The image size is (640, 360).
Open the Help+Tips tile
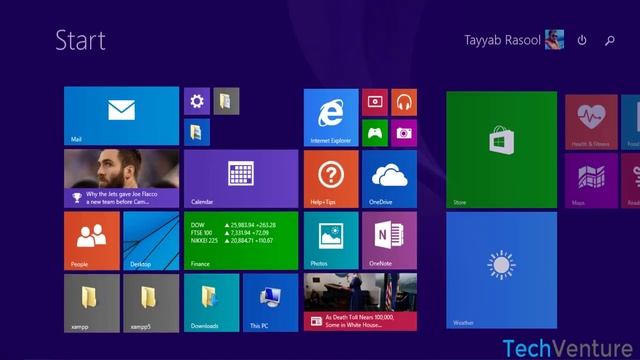pyautogui.click(x=331, y=179)
